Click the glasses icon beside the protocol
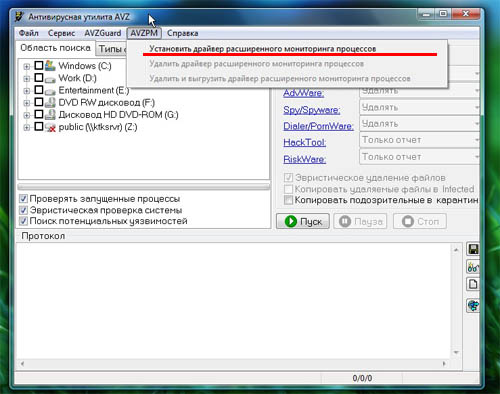Screen dimensions: 500x394 pyautogui.click(x=473, y=267)
